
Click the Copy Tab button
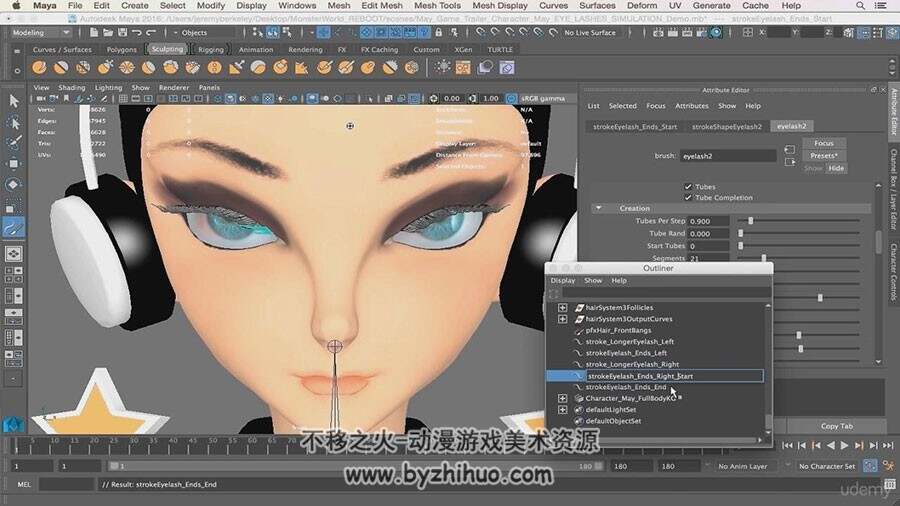pyautogui.click(x=836, y=426)
